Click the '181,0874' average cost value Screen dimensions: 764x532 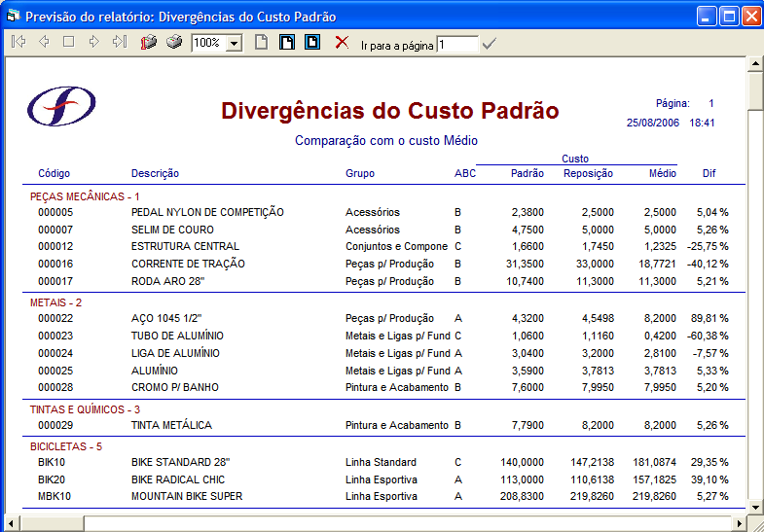[x=654, y=462]
